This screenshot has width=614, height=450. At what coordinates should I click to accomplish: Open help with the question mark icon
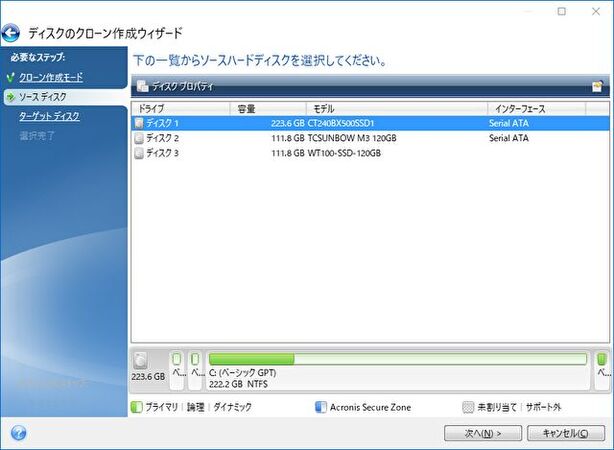pyautogui.click(x=18, y=433)
